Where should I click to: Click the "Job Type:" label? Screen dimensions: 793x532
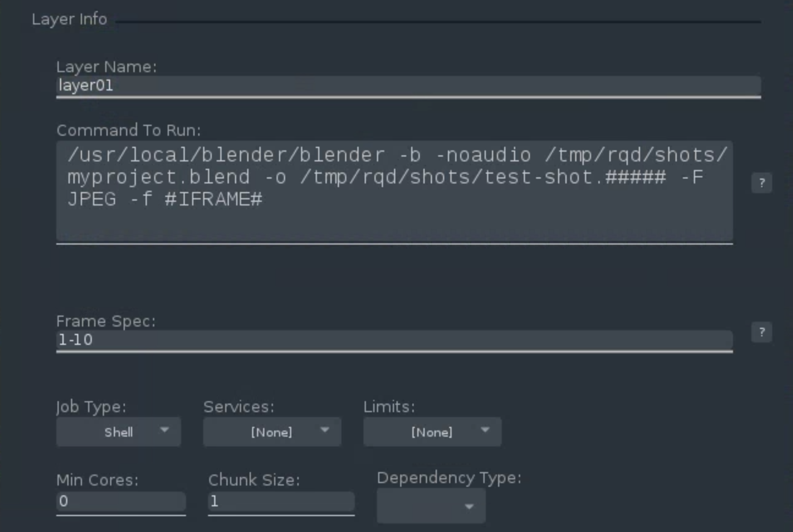[91, 407]
